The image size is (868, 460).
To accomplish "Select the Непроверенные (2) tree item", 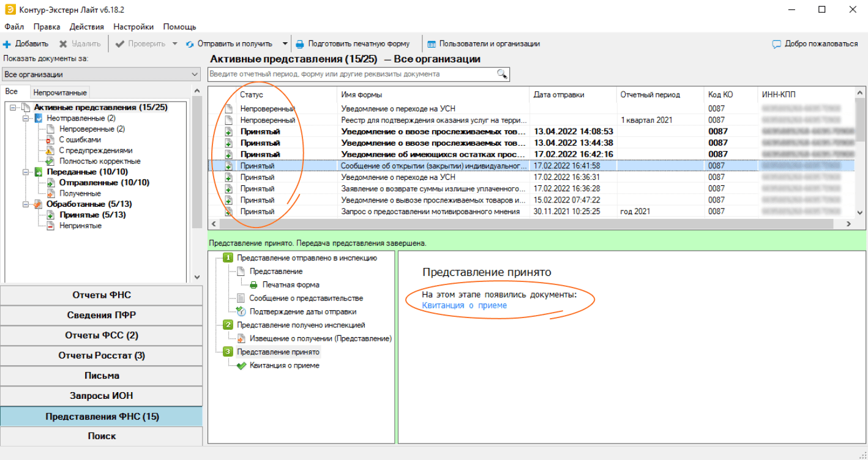I will point(92,129).
